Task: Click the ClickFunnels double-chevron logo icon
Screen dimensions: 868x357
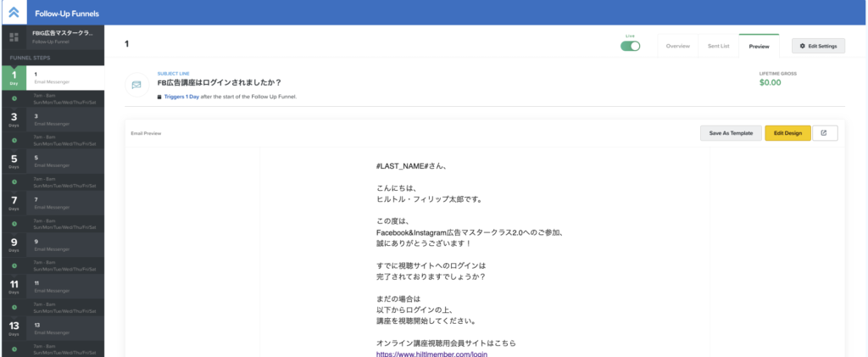Action: point(14,13)
